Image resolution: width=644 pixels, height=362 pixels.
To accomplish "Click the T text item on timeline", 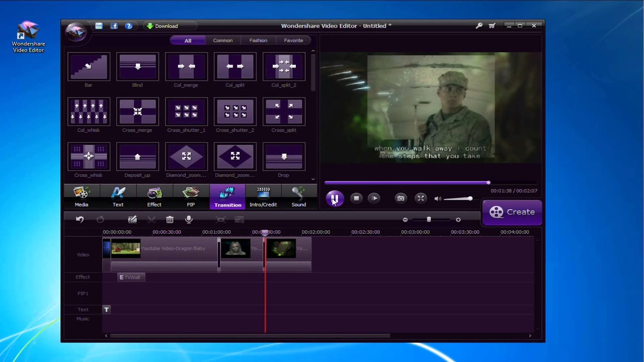I will tap(106, 310).
